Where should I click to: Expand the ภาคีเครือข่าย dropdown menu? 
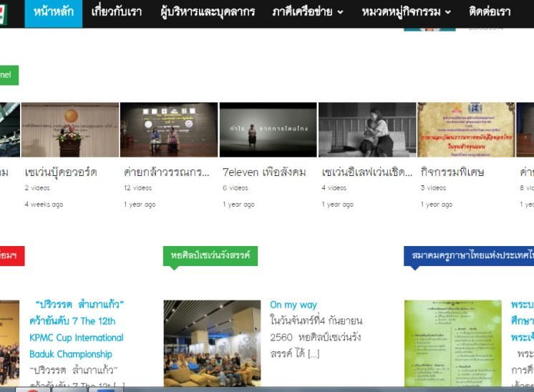[x=308, y=12]
